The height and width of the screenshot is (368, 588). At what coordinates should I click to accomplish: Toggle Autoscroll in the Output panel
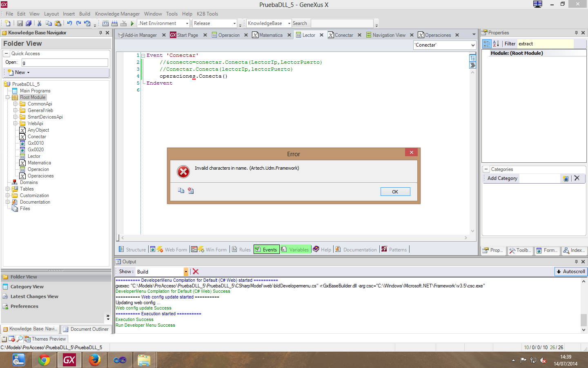pos(571,272)
